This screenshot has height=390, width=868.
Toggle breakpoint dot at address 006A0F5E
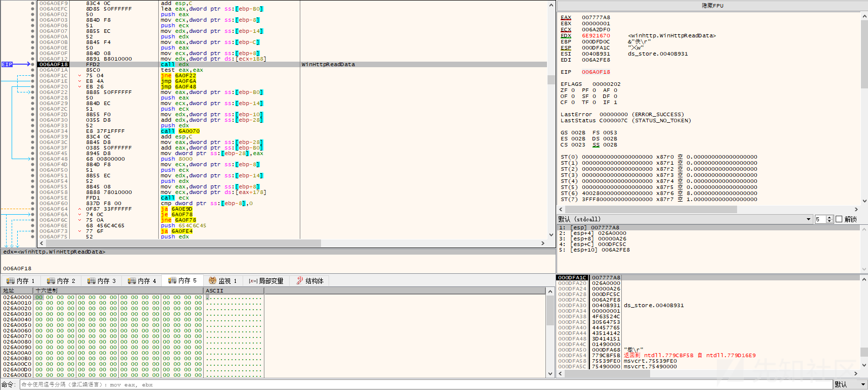coord(33,198)
